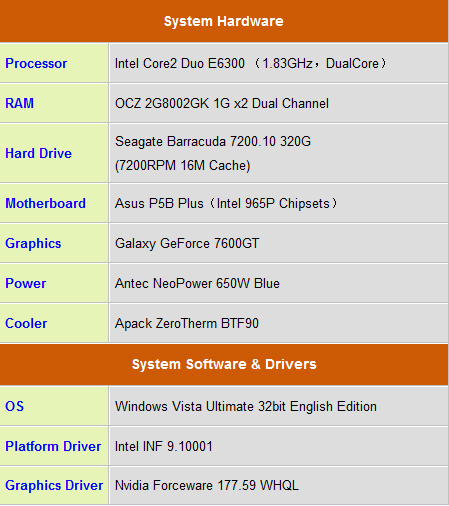The image size is (449, 506).
Task: Select the OS label cell
Action: tap(54, 406)
